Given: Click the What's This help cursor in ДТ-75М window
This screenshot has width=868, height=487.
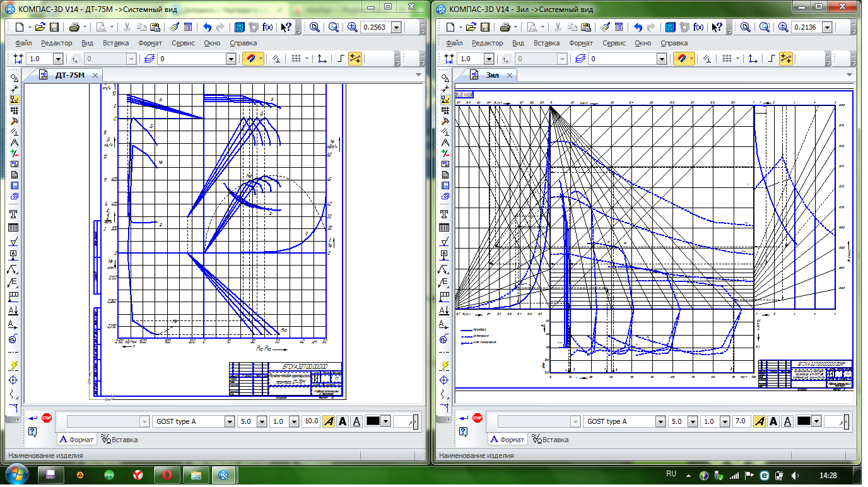Looking at the screenshot, I should 286,27.
